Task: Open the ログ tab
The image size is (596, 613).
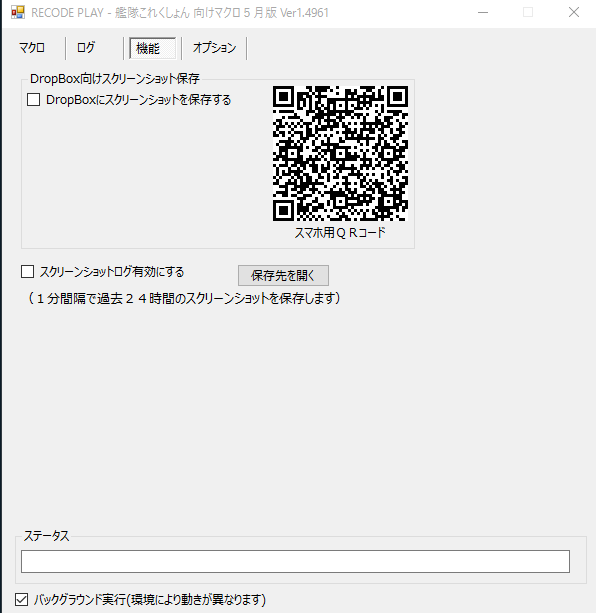Action: pos(86,48)
